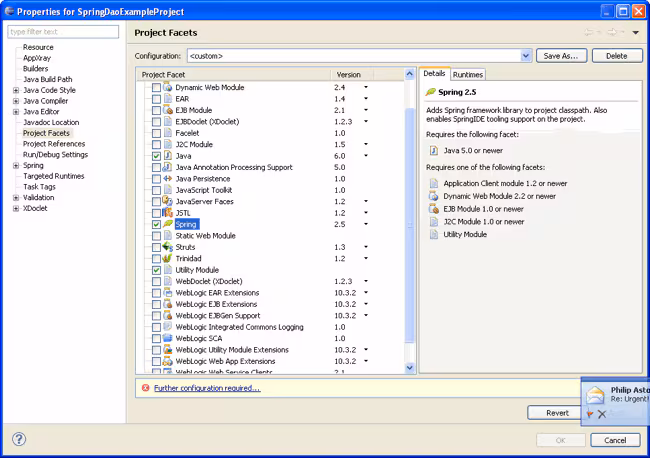Click the Spring facet icon in list
This screenshot has width=650, height=458.
[168, 224]
